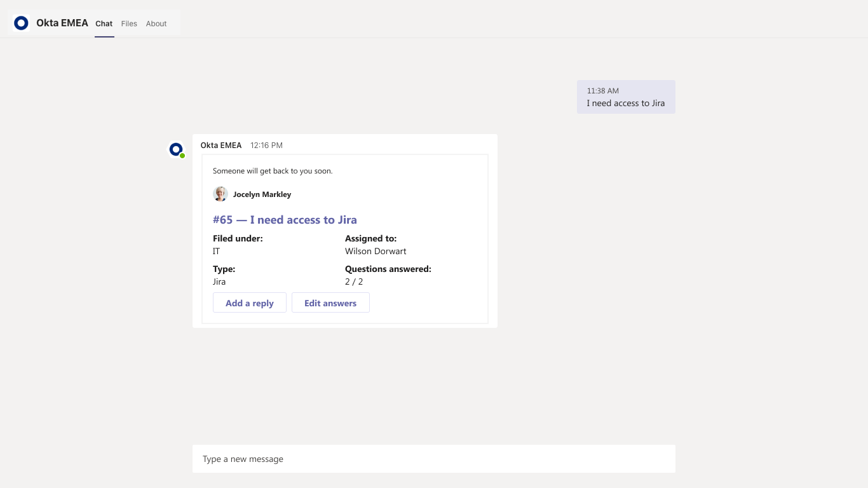Click the 11:38 AM timestamp
Image resolution: width=868 pixels, height=488 pixels.
click(602, 91)
